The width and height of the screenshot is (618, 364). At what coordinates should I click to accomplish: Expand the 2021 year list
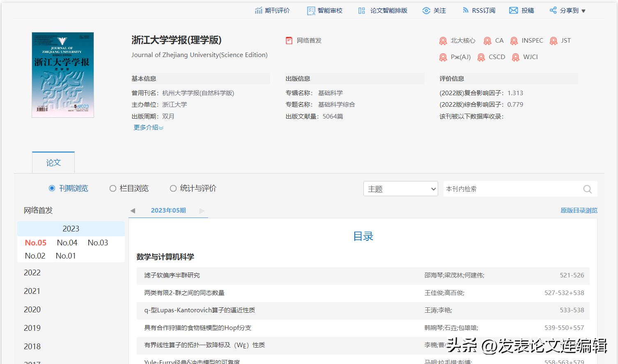[x=32, y=291]
